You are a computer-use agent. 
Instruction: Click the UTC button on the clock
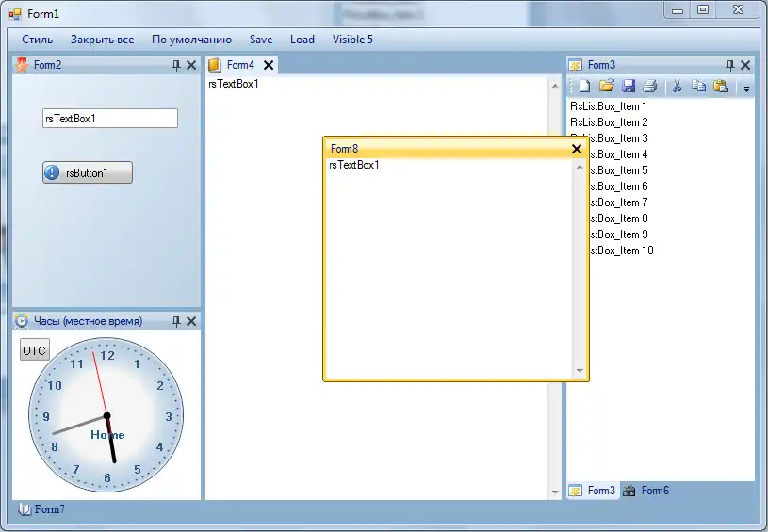click(34, 350)
